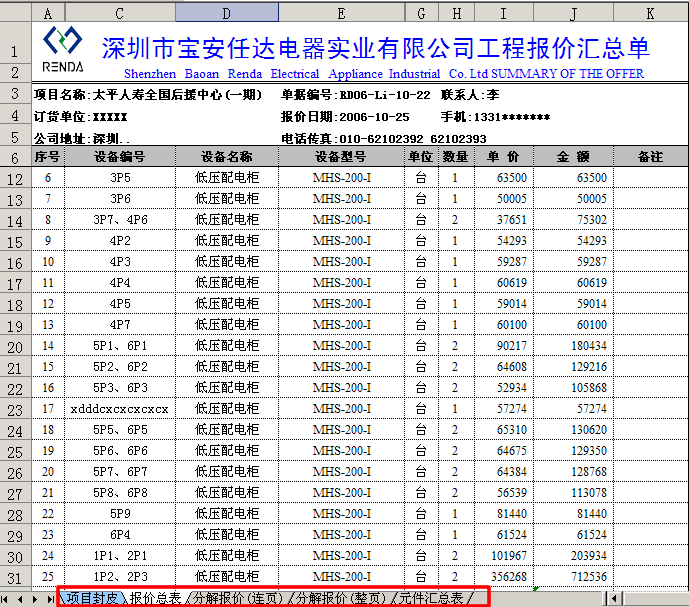Switch to the 项目封皮 sheet tab
The width and height of the screenshot is (689, 607).
(x=92, y=598)
